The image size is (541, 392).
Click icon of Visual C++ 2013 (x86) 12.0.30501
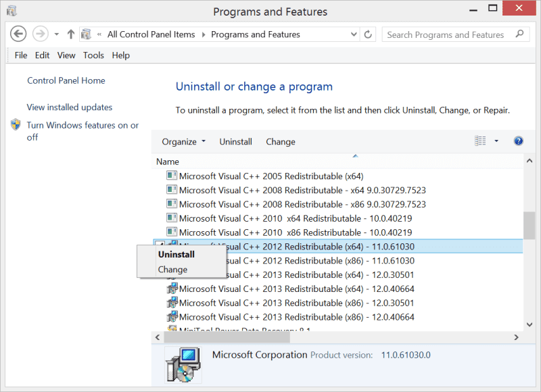click(172, 302)
